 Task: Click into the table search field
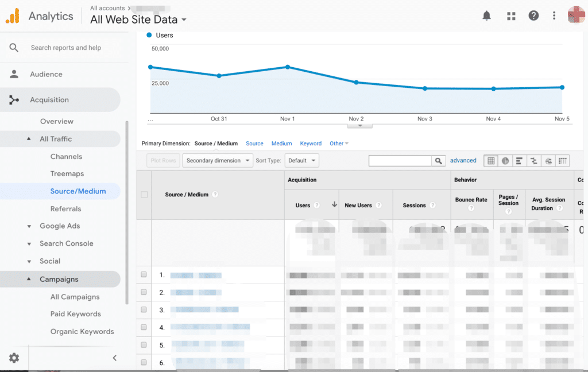tap(400, 161)
